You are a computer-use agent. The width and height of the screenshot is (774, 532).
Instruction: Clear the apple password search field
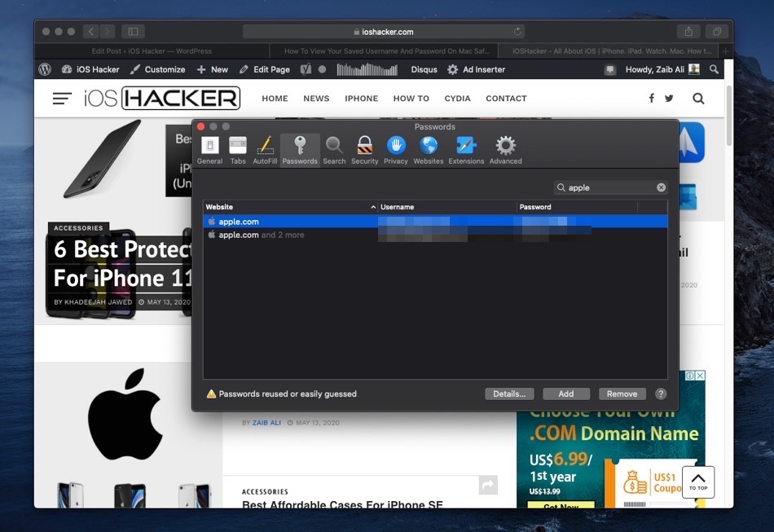(x=661, y=187)
